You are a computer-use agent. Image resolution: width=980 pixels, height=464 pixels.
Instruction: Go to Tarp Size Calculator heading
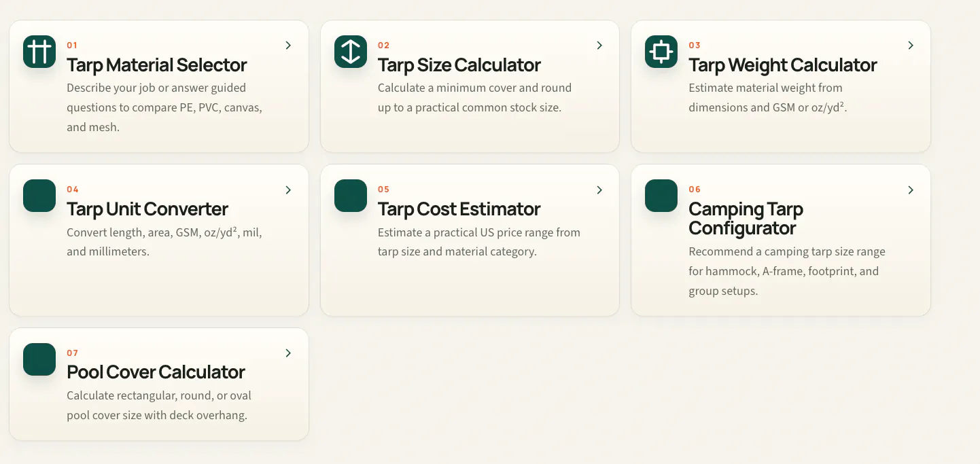[x=459, y=65]
